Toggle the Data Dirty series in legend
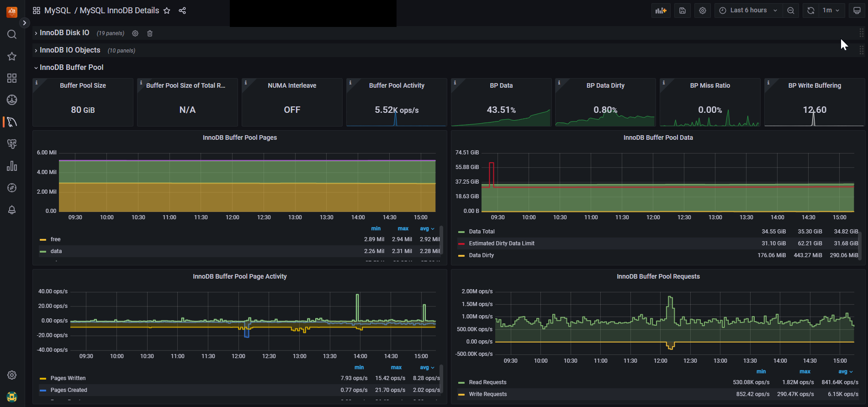Viewport: 868px width, 407px height. coord(482,255)
